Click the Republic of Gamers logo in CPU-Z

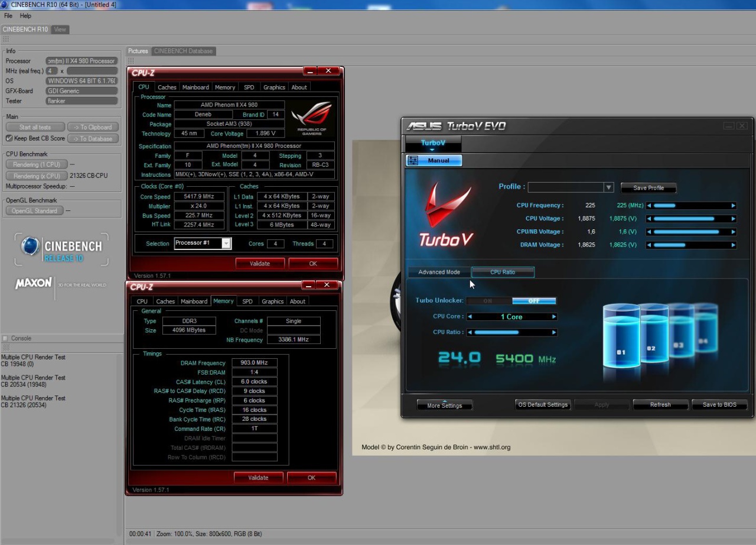[312, 118]
